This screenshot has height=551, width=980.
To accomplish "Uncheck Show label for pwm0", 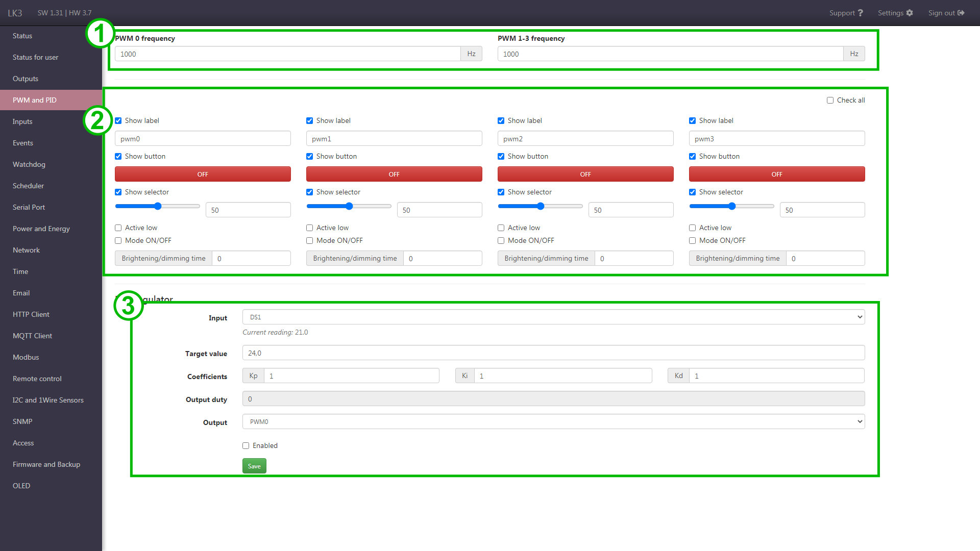I will coord(118,121).
